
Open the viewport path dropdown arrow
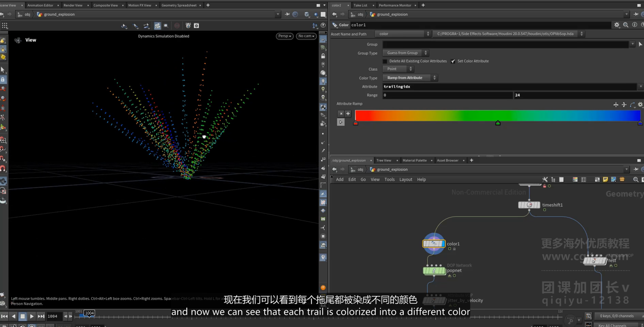click(278, 14)
